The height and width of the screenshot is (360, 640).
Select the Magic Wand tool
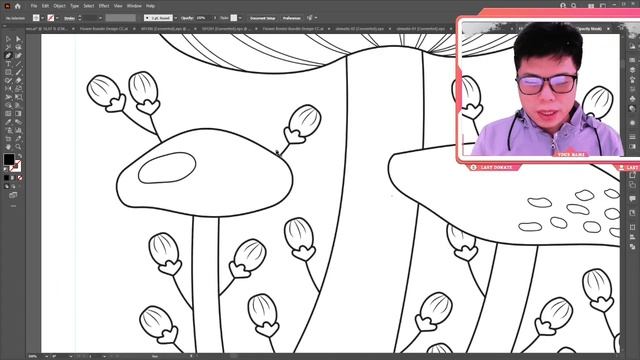pyautogui.click(x=8, y=47)
